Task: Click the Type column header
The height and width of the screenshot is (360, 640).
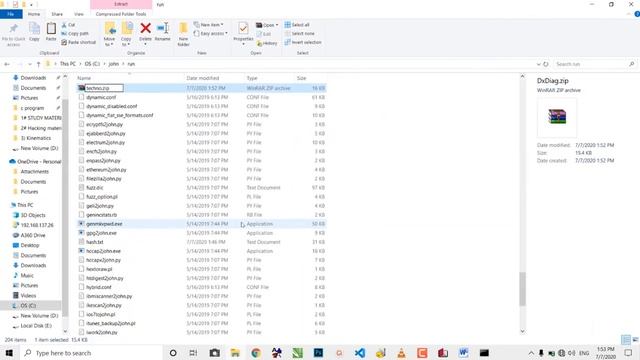Action: tap(252, 78)
